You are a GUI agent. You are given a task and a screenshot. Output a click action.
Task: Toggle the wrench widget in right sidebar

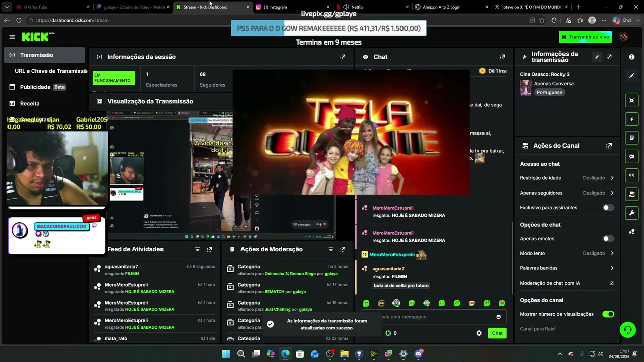click(x=632, y=213)
